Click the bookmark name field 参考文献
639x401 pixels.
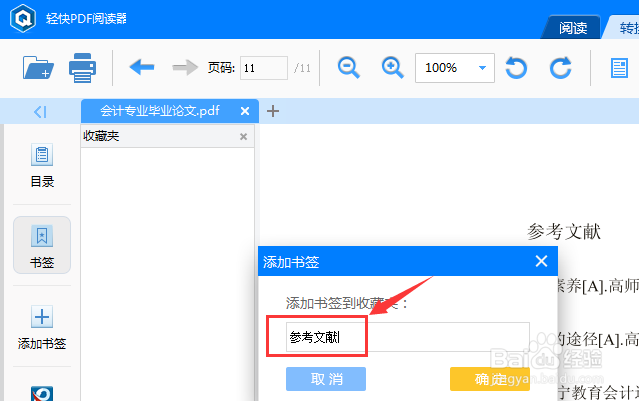point(408,337)
